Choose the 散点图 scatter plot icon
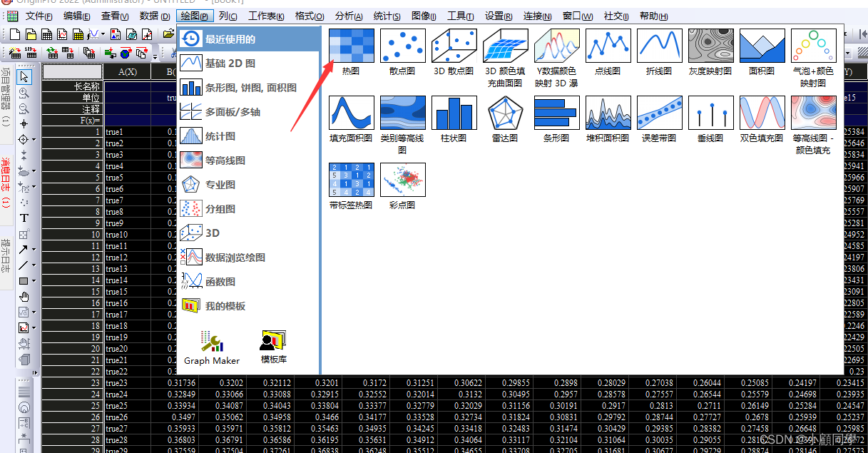This screenshot has height=453, width=868. tap(403, 52)
